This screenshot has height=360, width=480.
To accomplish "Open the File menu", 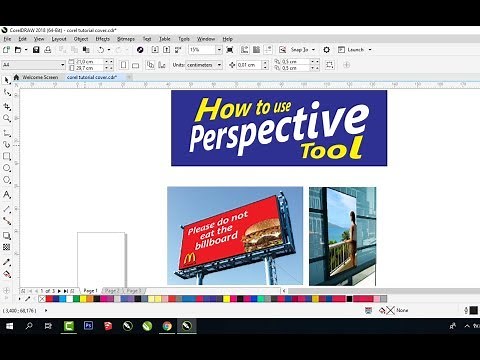I will (7, 39).
